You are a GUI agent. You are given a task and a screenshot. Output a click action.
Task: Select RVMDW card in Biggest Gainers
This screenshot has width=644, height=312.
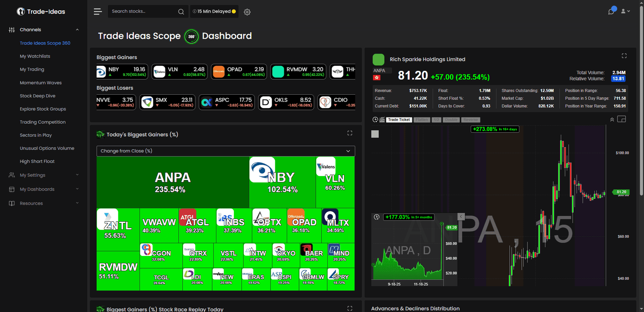coord(298,72)
